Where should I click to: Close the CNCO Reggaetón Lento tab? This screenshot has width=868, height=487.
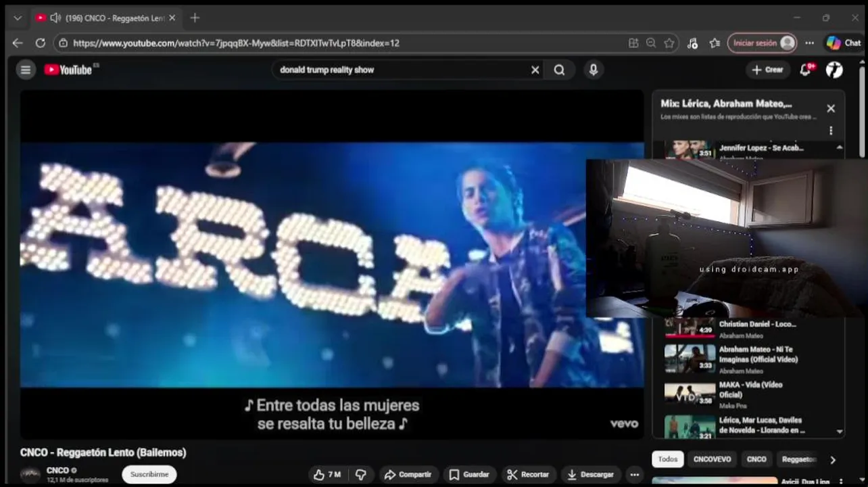pos(172,18)
